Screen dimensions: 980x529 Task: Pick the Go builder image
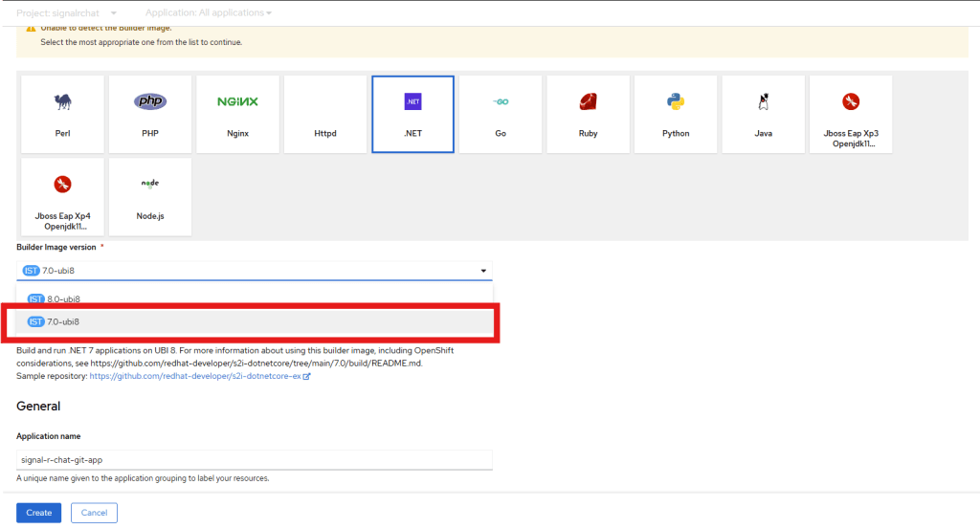501,114
